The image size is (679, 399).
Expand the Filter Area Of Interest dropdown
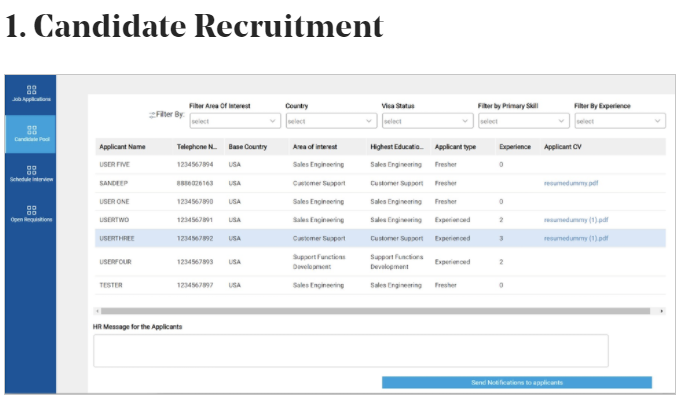(235, 121)
